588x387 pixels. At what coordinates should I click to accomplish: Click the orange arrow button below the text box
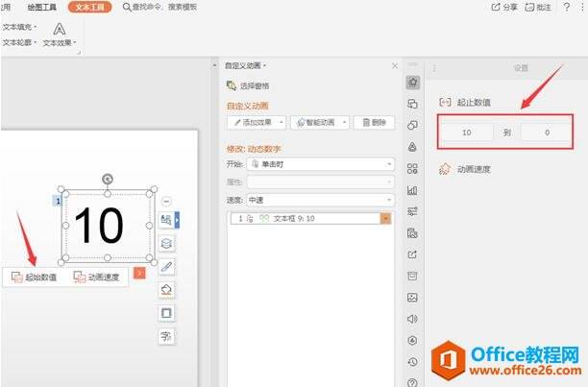pos(139,274)
